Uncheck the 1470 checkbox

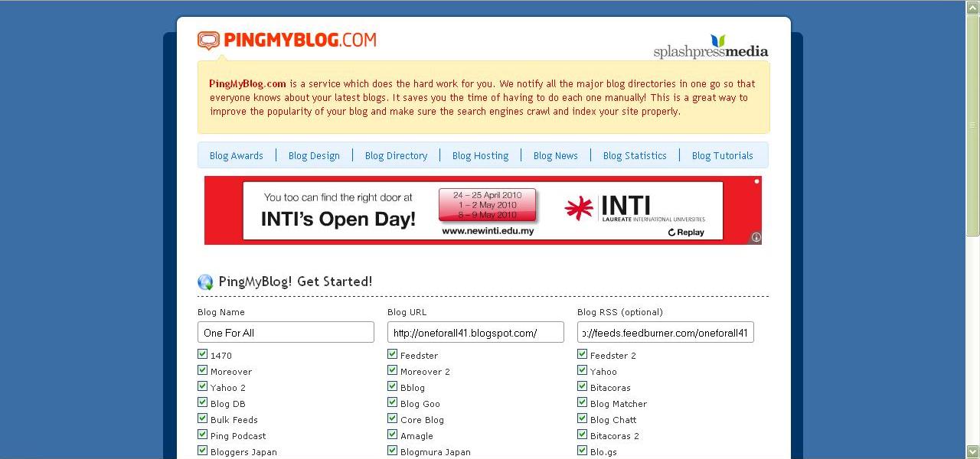pos(202,354)
